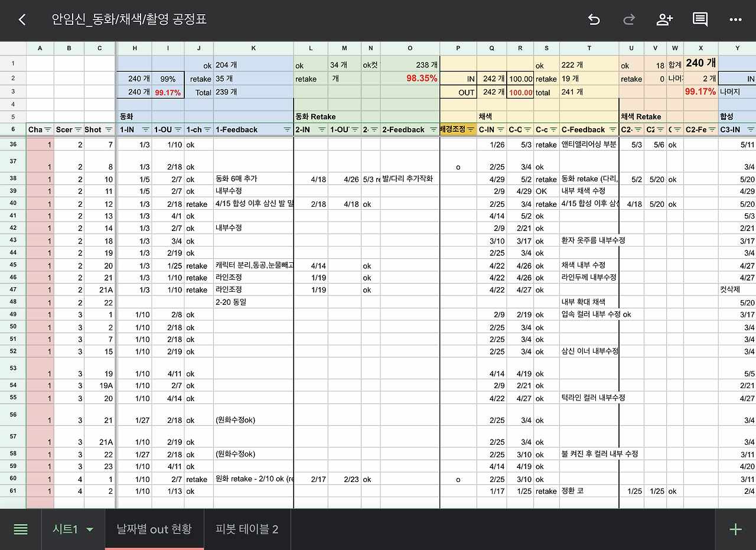Open the 2-Feedback column filter
756x550 pixels.
tap(434, 130)
